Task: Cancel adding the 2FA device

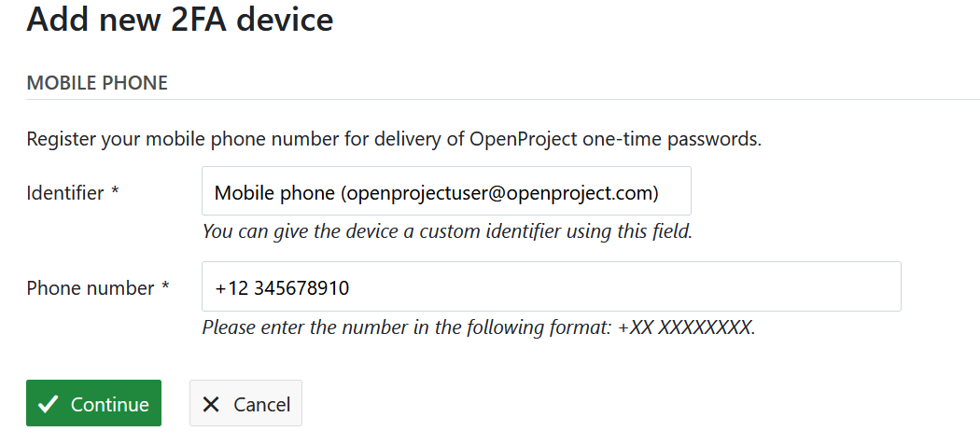Action: pos(245,404)
